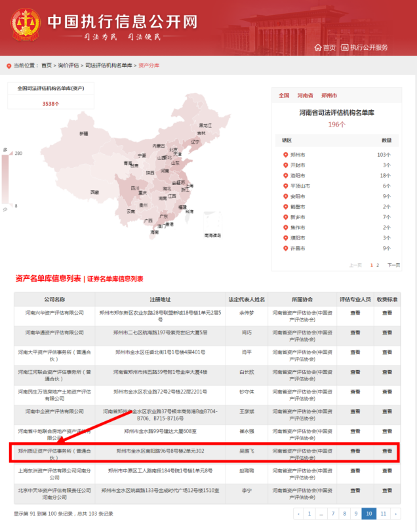
Task: Go to page 2 of the city list
Action: coord(378,265)
